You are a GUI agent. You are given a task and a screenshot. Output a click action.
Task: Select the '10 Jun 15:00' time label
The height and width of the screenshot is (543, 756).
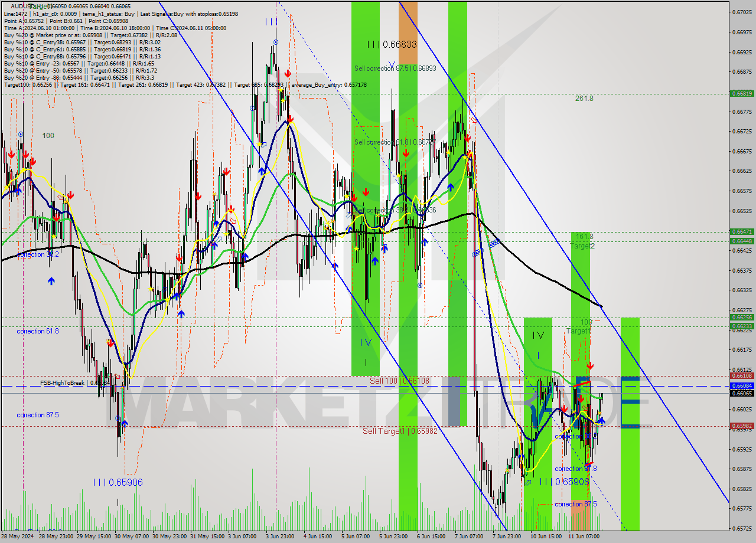546,537
